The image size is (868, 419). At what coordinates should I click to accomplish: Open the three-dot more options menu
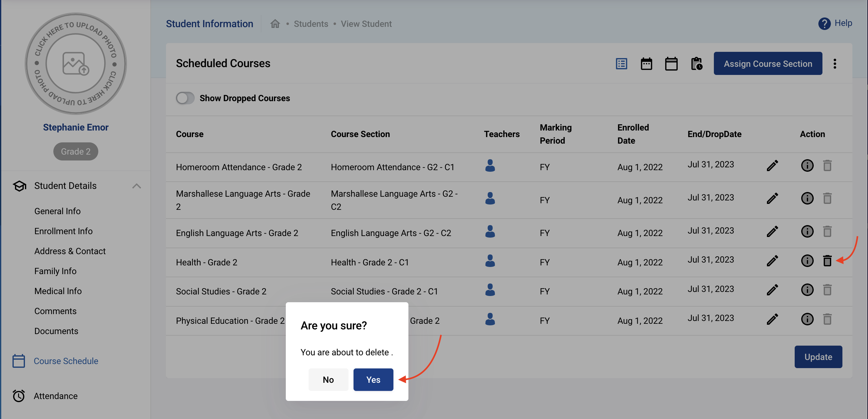pyautogui.click(x=834, y=64)
